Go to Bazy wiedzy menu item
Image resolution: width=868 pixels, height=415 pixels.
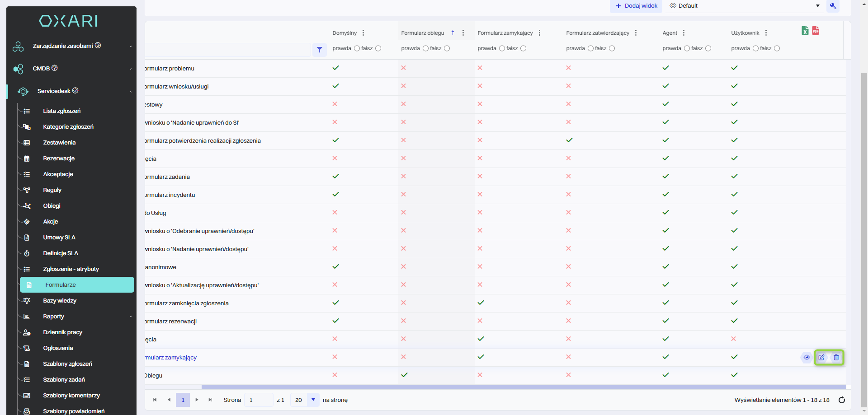[60, 301]
